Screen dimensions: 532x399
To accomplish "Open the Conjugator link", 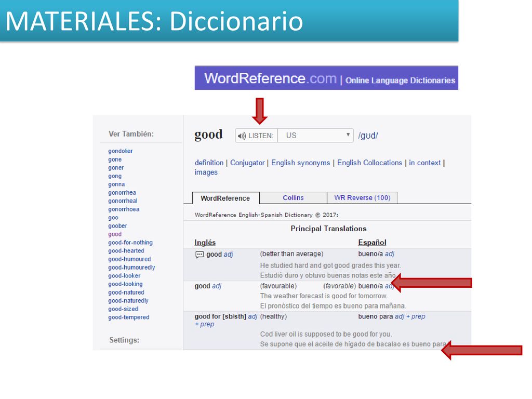I will pyautogui.click(x=247, y=163).
